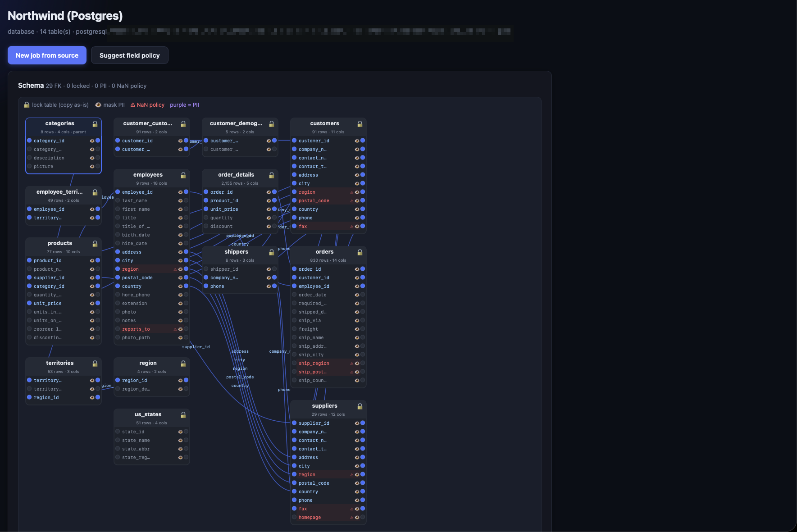The image size is (797, 532).
Task: Lock the territories table
Action: (x=95, y=364)
